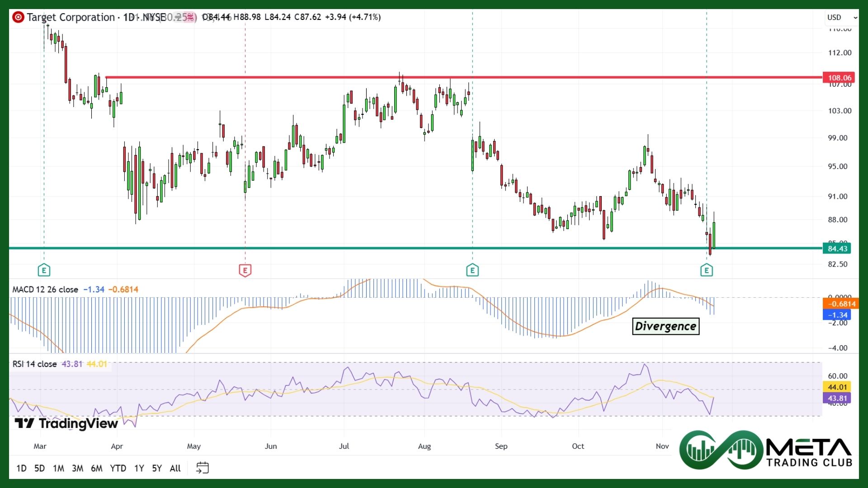This screenshot has height=488, width=868.
Task: Show All time range data
Action: coord(175,469)
